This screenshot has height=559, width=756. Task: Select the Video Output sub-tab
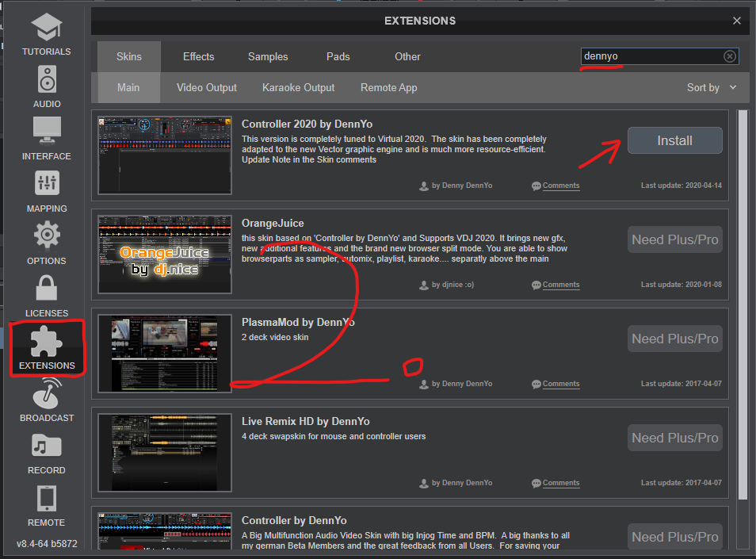pyautogui.click(x=206, y=87)
